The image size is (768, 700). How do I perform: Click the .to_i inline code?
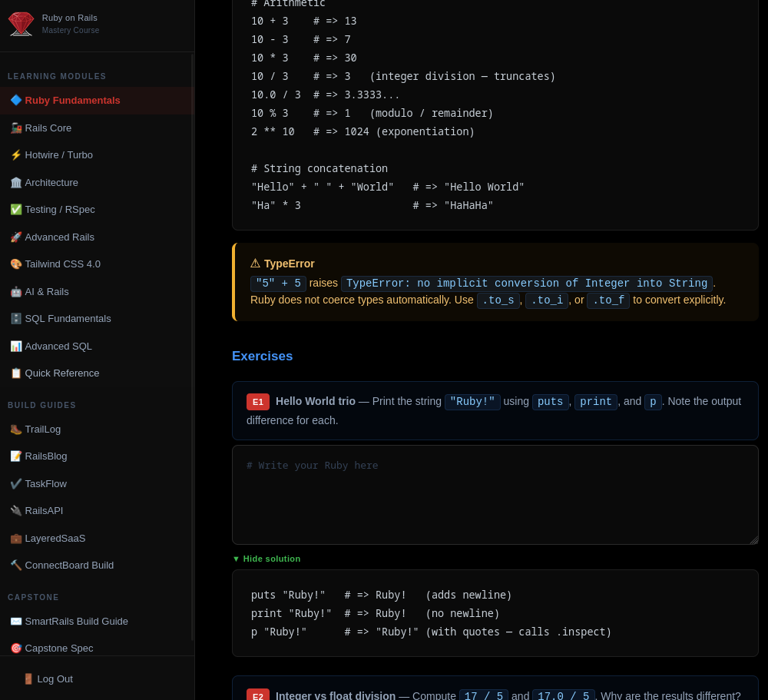pos(547,300)
